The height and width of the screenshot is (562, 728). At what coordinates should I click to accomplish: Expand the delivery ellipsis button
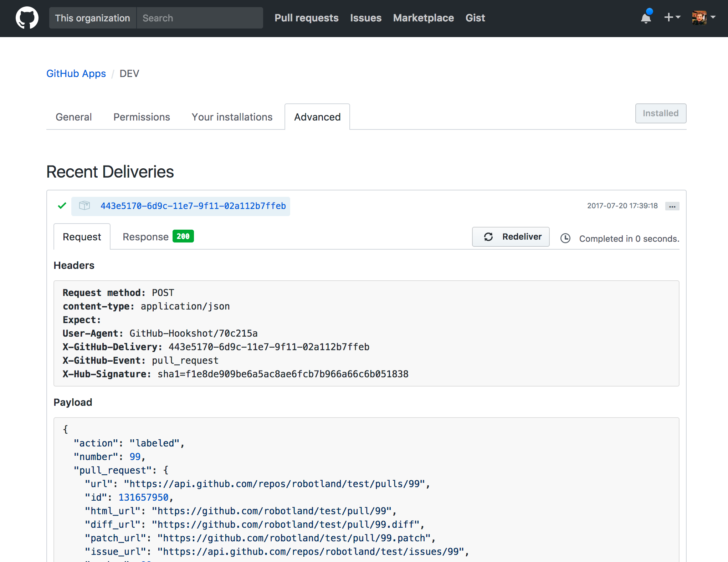672,206
